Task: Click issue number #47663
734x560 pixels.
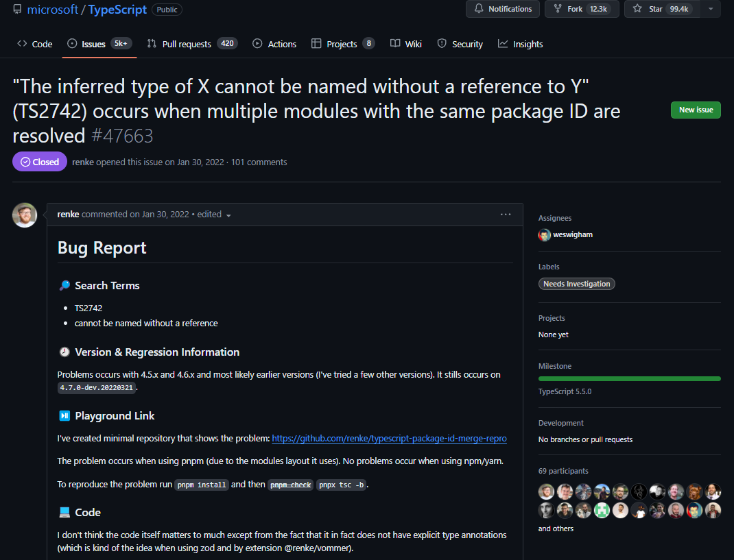Action: coord(122,136)
